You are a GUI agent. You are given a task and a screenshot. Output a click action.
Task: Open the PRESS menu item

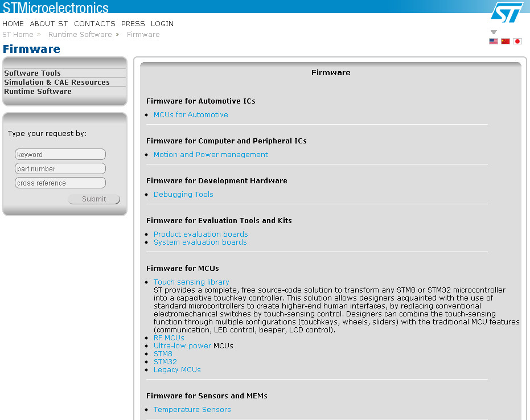click(133, 24)
